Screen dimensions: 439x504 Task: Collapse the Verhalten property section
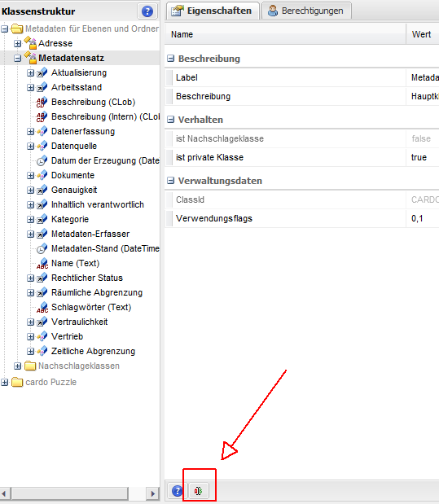click(171, 120)
